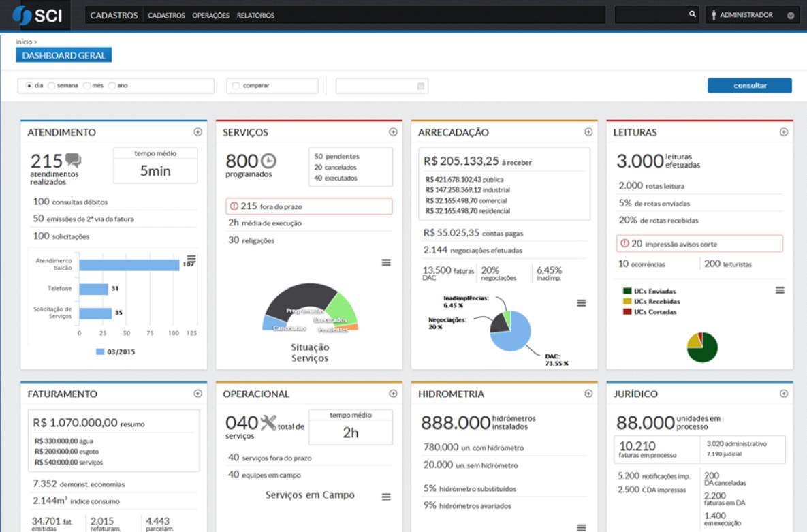Click the header search input field

coord(650,15)
